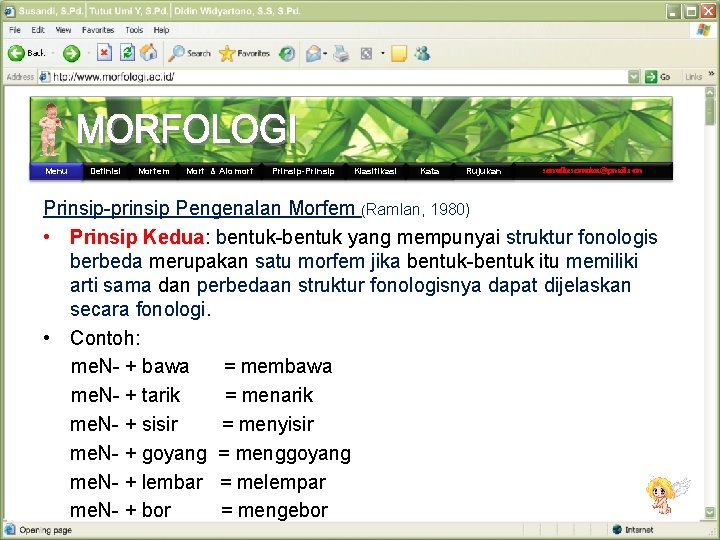
Task: Open the Mail dropdown arrow
Action: click(x=325, y=54)
